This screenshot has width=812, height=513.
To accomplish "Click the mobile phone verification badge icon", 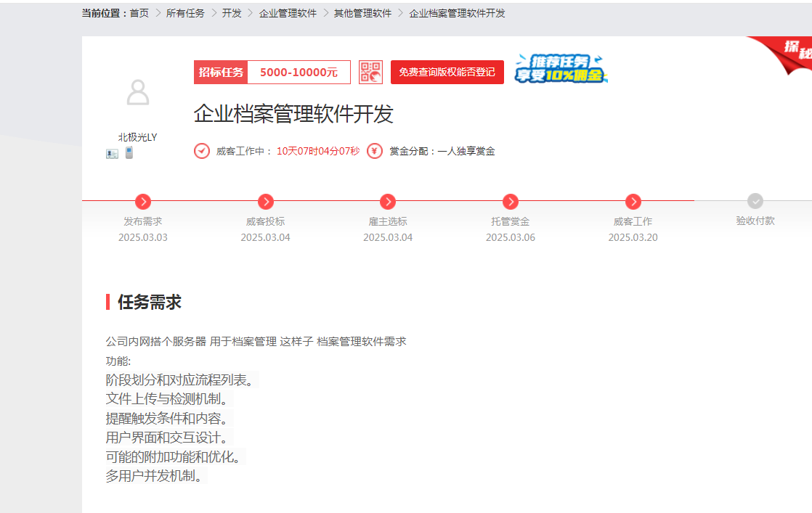I will (129, 152).
